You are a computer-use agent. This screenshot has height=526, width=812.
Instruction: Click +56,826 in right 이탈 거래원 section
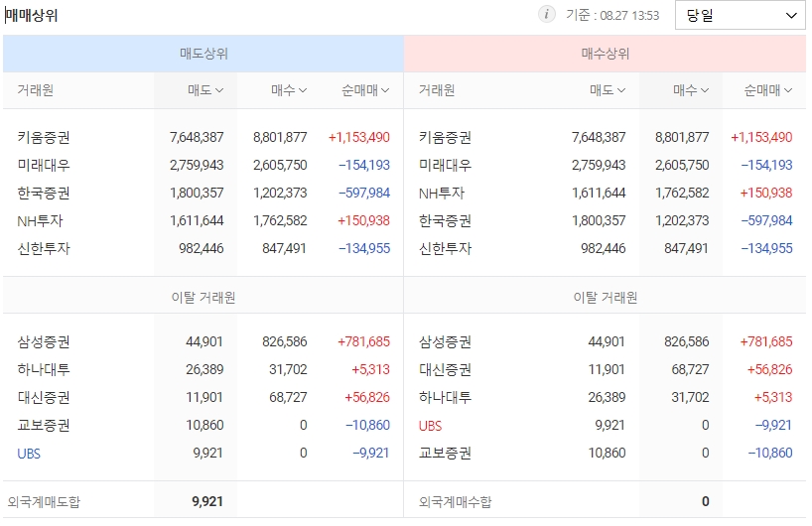pos(769,369)
